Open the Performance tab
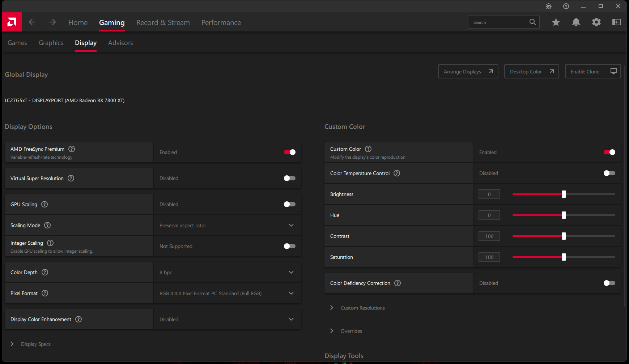The height and width of the screenshot is (364, 629). pyautogui.click(x=221, y=22)
